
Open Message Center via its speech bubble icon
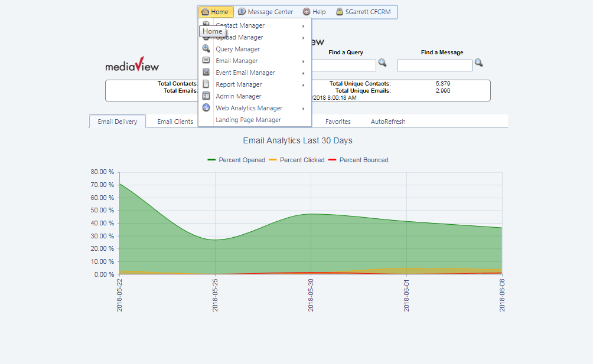(242, 12)
